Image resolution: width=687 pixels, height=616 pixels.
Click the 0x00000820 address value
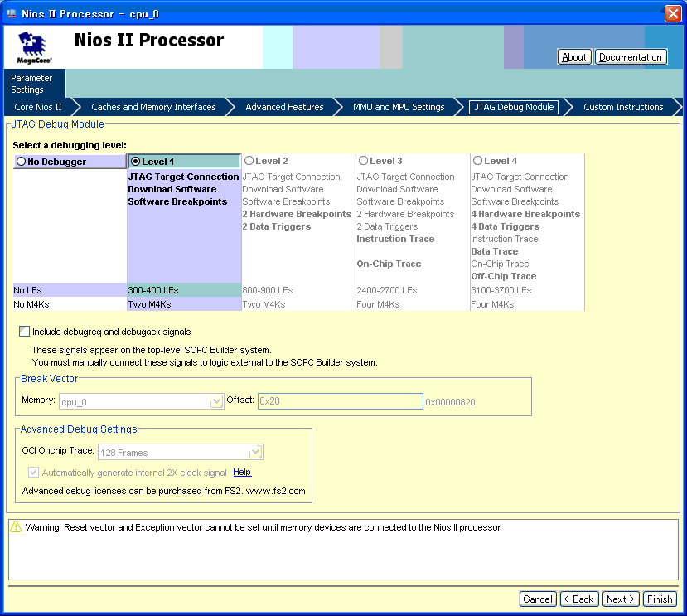click(450, 402)
